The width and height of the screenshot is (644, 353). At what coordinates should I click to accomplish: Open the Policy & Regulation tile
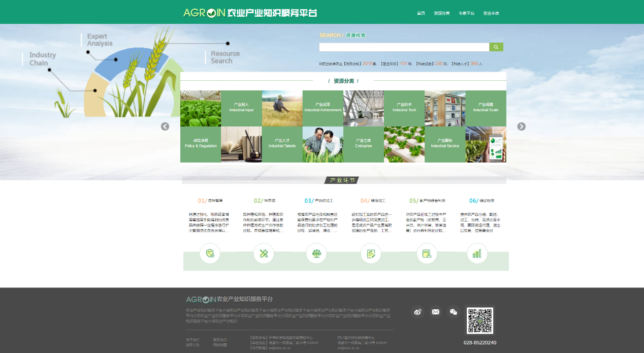click(x=201, y=144)
